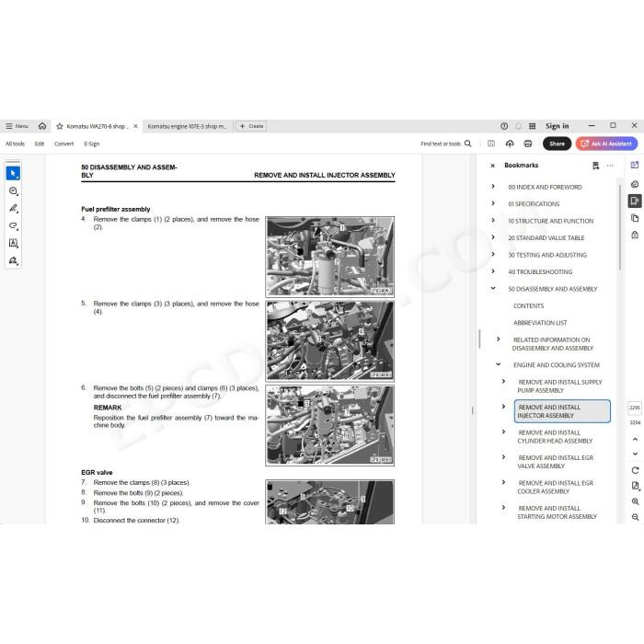Go to previous page arrow
644x644 pixels.
tap(635, 439)
